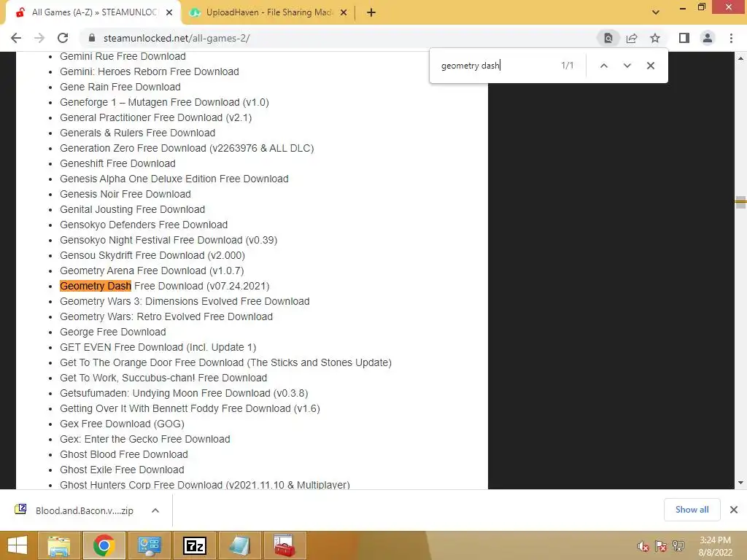Open the Control Panel taskbar icon
The image size is (747, 560).
tap(149, 545)
